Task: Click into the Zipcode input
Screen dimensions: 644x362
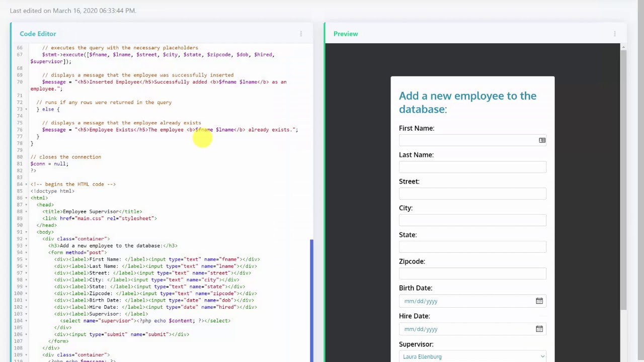Action: point(472,274)
